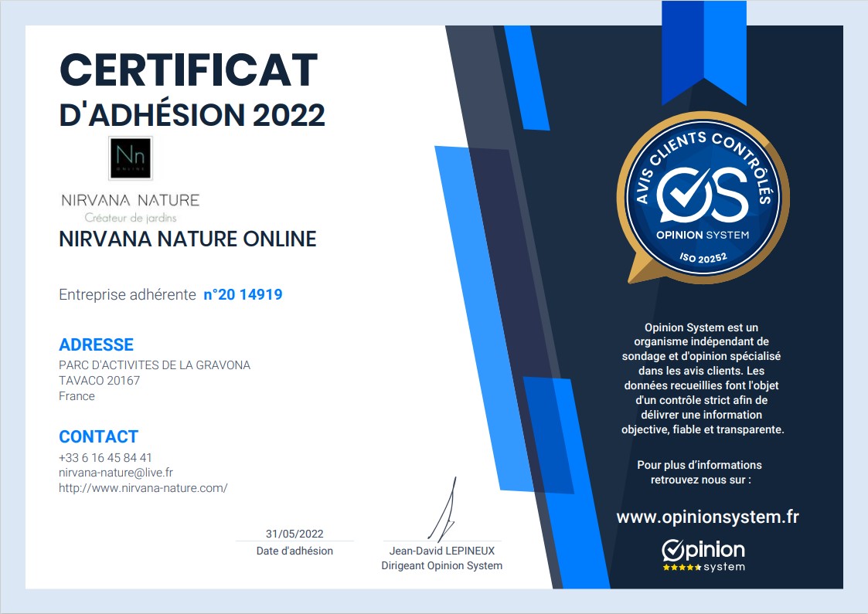The image size is (868, 614).
Task: Select the date 31/05/2022
Action: coord(294,534)
